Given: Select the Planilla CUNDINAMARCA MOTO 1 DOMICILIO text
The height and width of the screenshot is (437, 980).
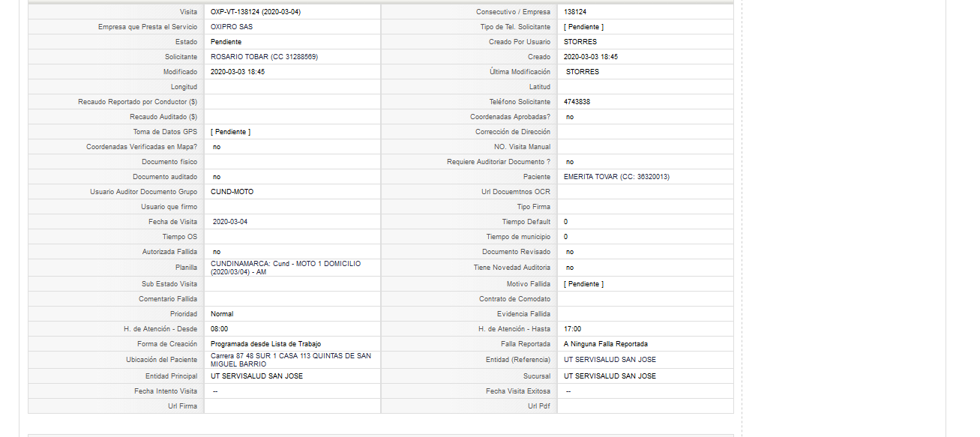Looking at the screenshot, I should (x=286, y=268).
